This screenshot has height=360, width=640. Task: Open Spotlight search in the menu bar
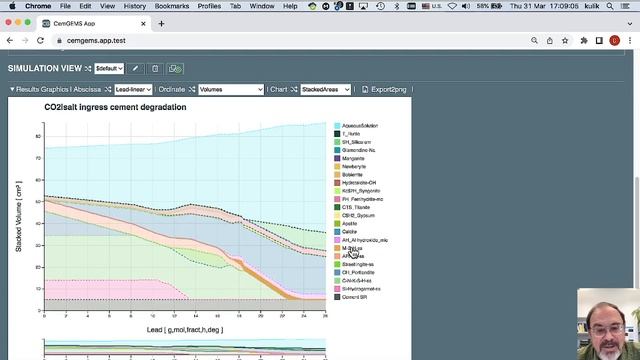(610, 6)
